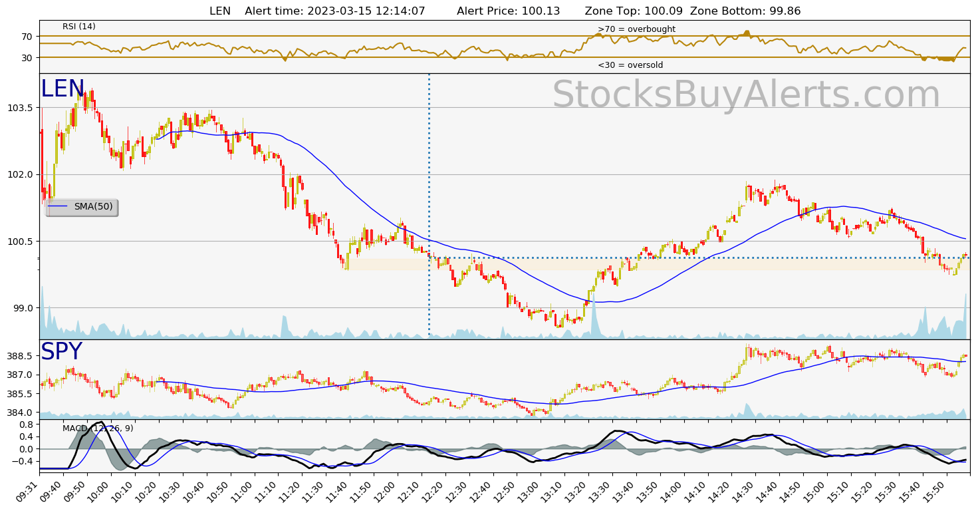Click the SMA(50) legend box
This screenshot has height=511, width=980.
click(82, 207)
